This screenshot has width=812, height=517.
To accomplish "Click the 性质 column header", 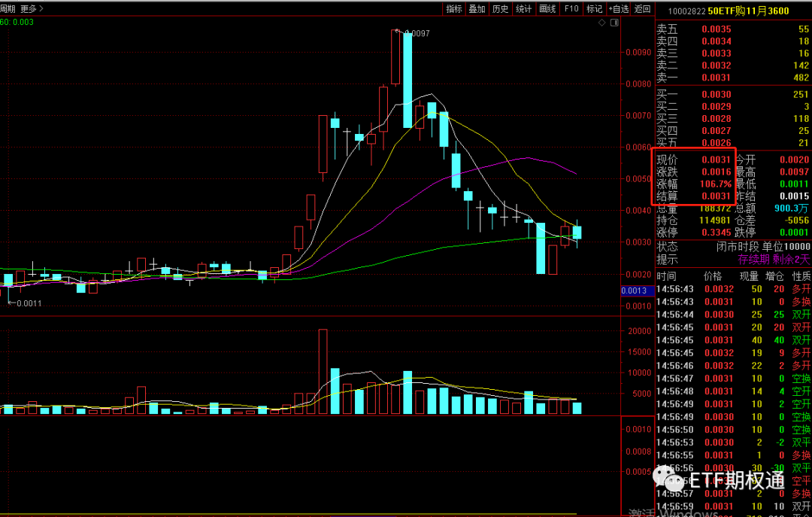I will [801, 276].
